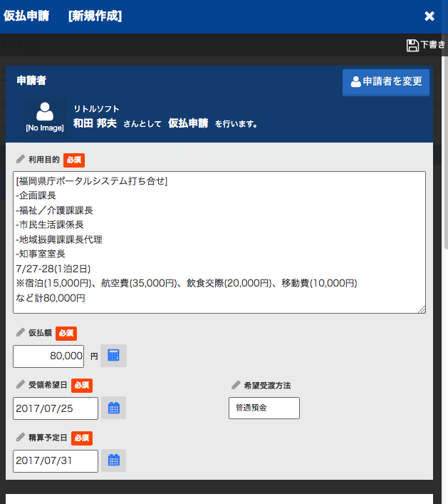The height and width of the screenshot is (504, 448).
Task: Click the pencil icon beside 利用目的
Action: click(x=21, y=159)
